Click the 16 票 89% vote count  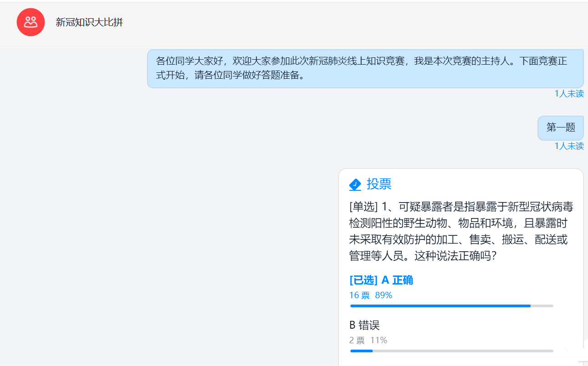tap(371, 295)
